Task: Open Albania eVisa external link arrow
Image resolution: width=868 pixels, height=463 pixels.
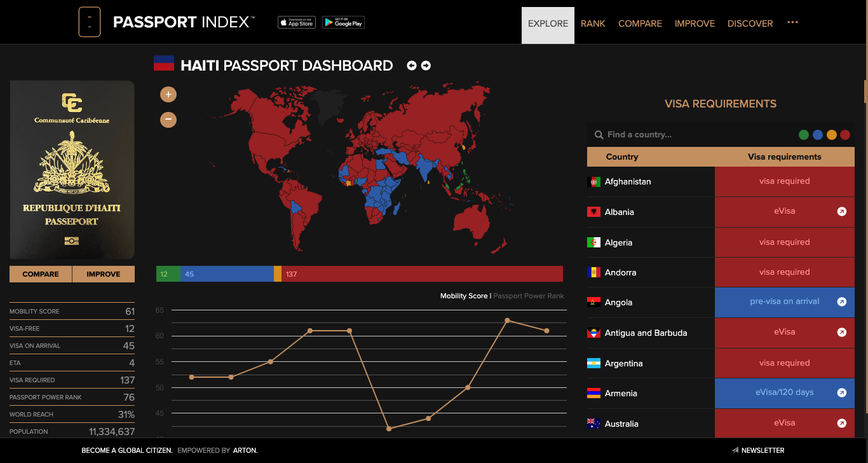Action: click(842, 212)
